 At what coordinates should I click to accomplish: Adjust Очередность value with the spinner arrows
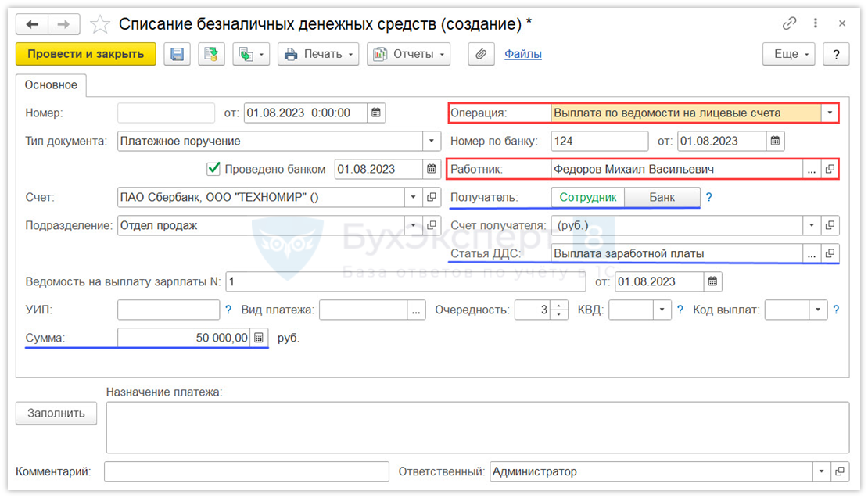point(559,310)
